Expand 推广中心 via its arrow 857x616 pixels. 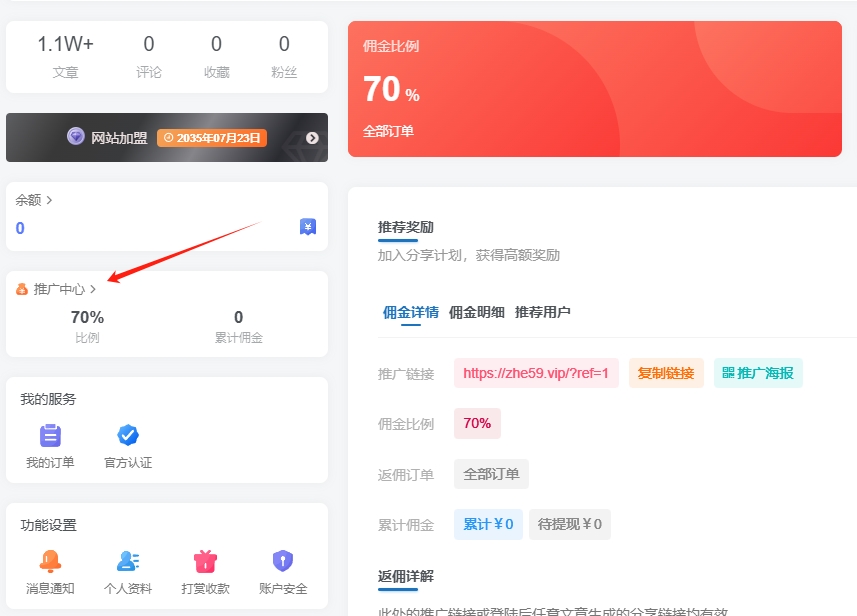(92, 289)
